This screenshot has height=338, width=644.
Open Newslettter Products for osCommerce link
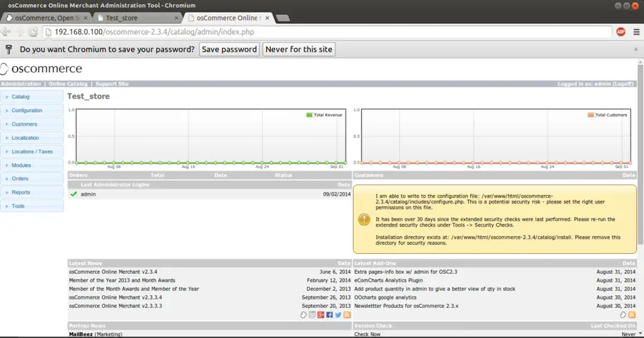[x=406, y=306]
